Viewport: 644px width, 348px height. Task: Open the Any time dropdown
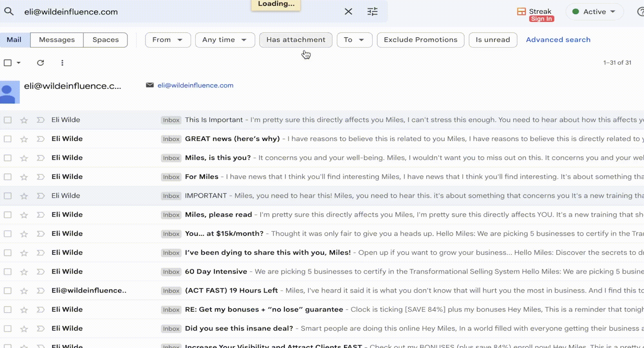(225, 40)
